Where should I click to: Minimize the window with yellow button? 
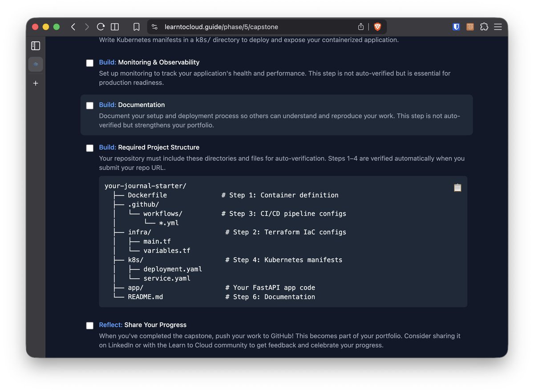(x=46, y=27)
